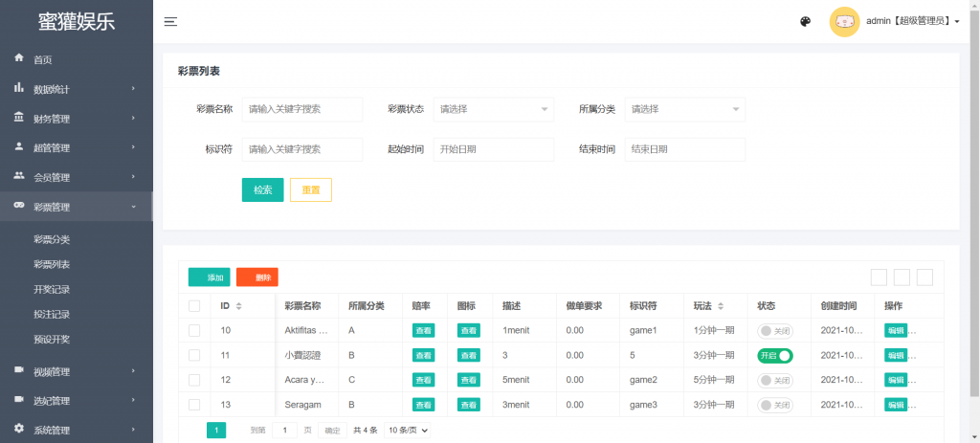Tick the checkbox for row ID 10

[x=194, y=330]
